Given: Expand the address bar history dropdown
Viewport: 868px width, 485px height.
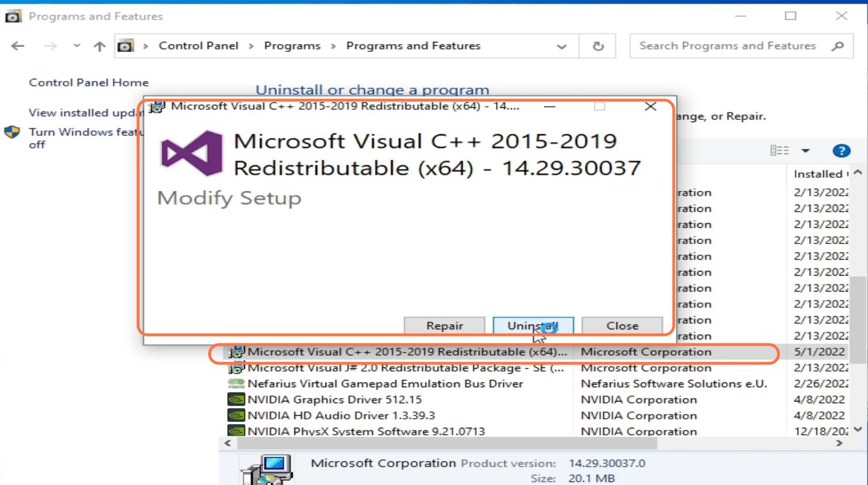Looking at the screenshot, I should (562, 46).
